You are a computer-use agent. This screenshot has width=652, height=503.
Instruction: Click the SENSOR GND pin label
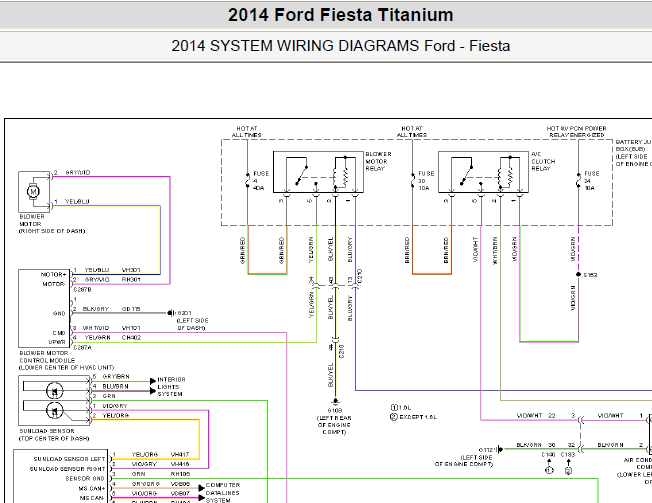85,478
